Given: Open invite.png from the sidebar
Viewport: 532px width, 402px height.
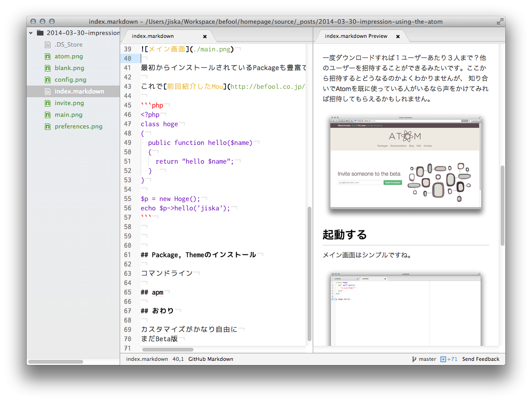Looking at the screenshot, I should (69, 103).
